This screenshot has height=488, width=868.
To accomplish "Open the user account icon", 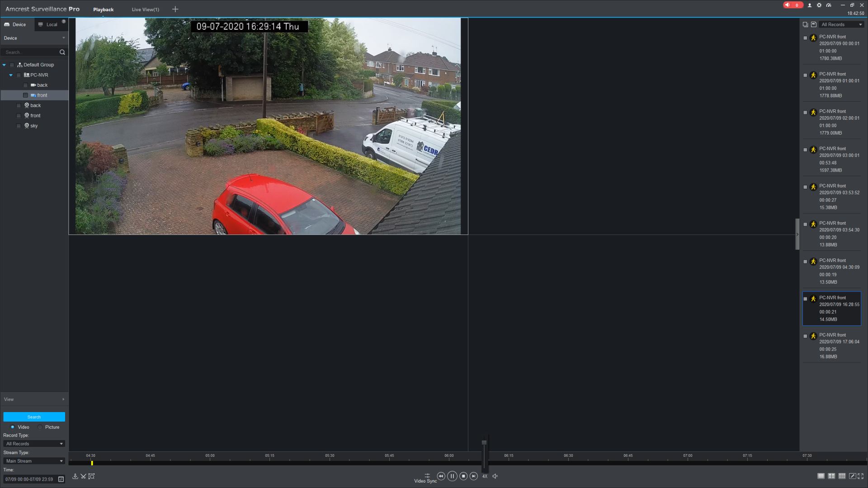I will point(810,5).
